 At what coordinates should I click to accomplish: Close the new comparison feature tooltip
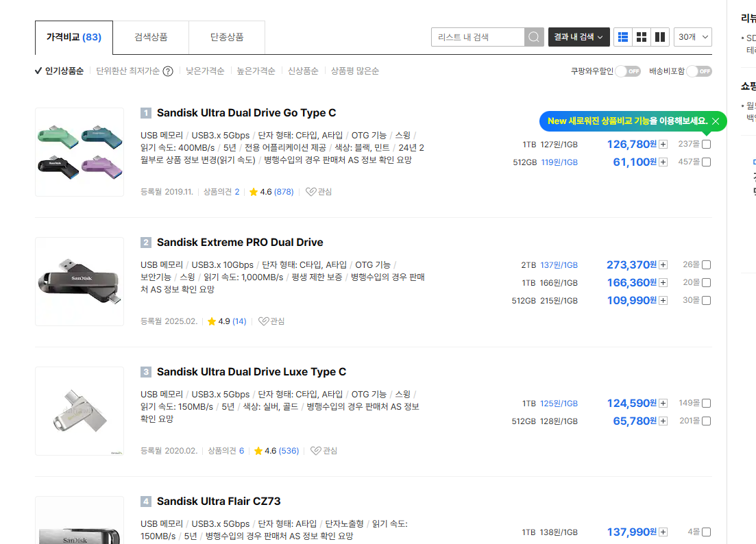click(716, 121)
